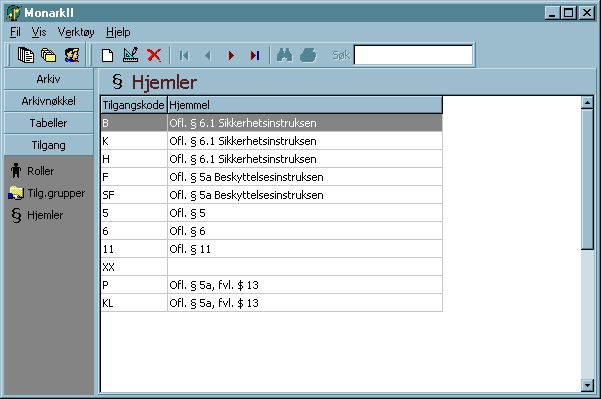Select Roller in the sidebar
The height and width of the screenshot is (399, 601).
pyautogui.click(x=32, y=171)
